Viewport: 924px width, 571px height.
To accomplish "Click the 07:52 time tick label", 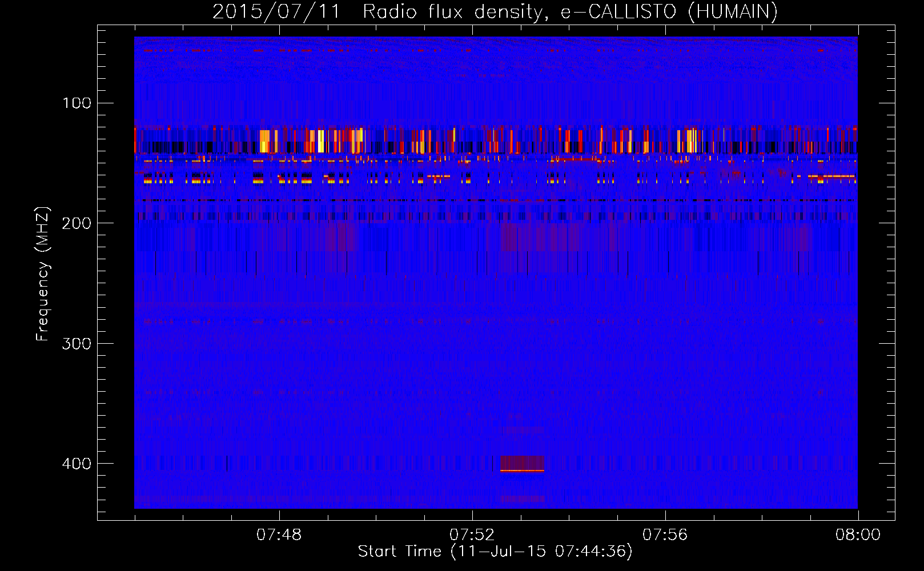I will pos(472,535).
